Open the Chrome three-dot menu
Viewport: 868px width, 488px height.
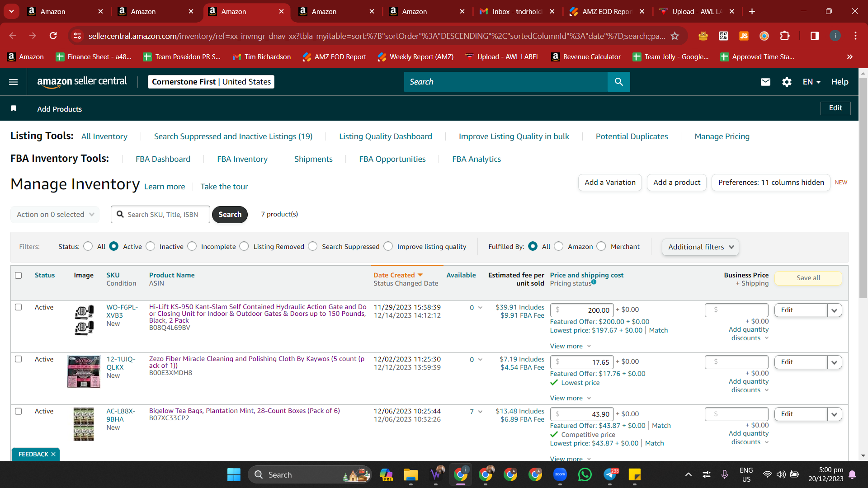pyautogui.click(x=855, y=36)
